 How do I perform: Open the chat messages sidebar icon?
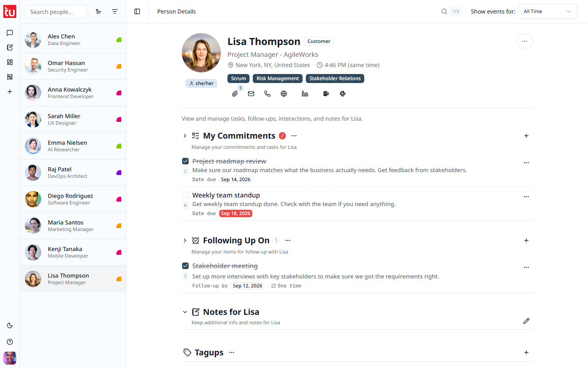tap(10, 33)
